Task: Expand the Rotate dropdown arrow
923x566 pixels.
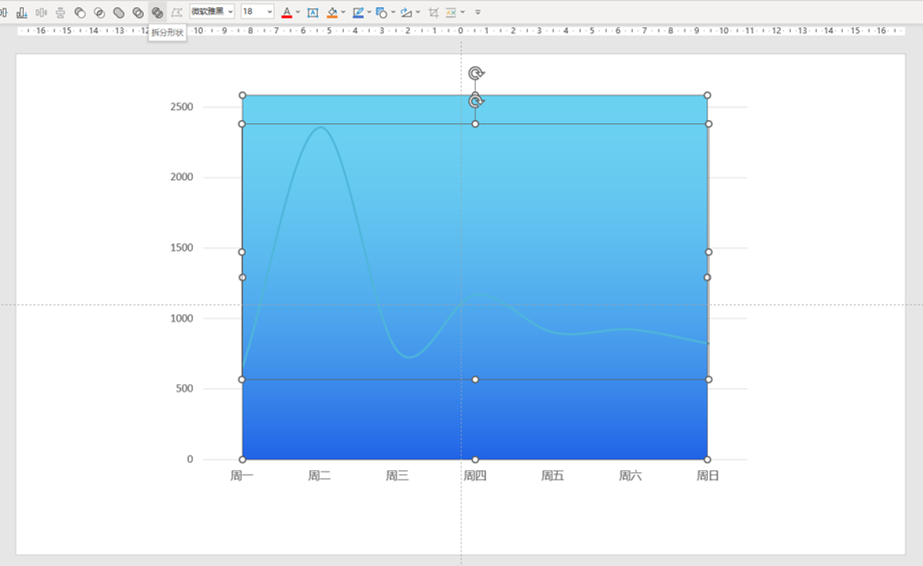Action: (418, 12)
